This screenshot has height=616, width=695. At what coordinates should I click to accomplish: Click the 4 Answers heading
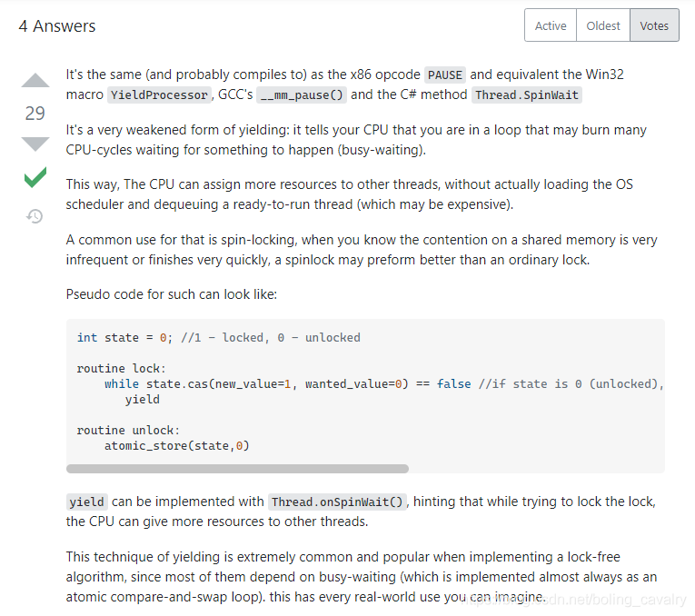[57, 26]
